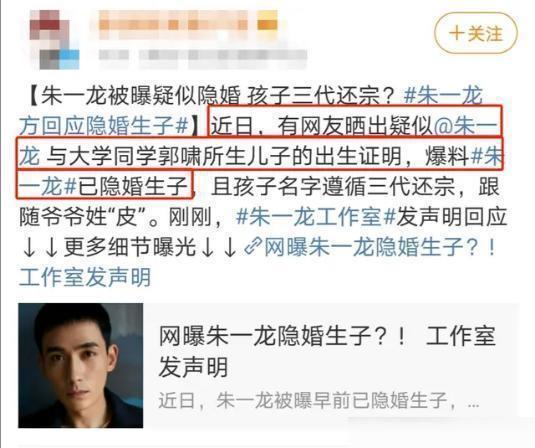Tap the ↓↓更多细节曝光↓↓ text
The image size is (535, 448).
(x=129, y=247)
